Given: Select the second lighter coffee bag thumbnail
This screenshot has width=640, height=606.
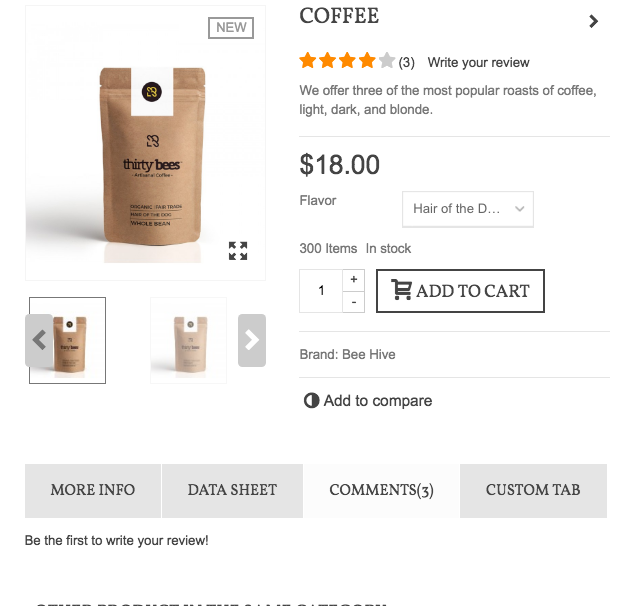Looking at the screenshot, I should pos(189,340).
